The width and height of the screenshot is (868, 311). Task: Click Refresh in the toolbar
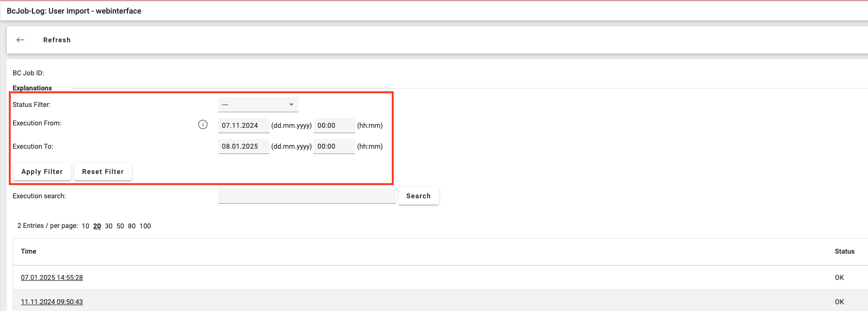pos(57,40)
